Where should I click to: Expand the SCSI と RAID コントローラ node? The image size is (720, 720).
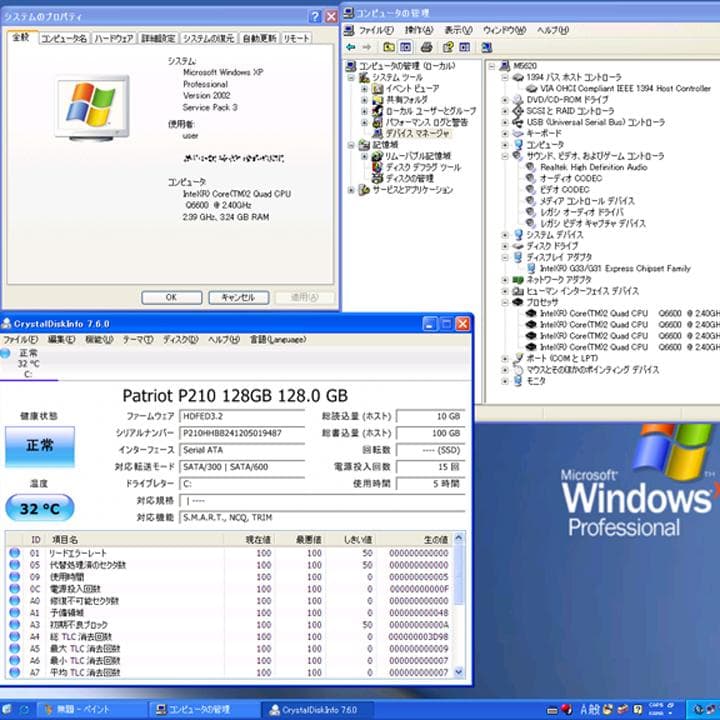[505, 111]
